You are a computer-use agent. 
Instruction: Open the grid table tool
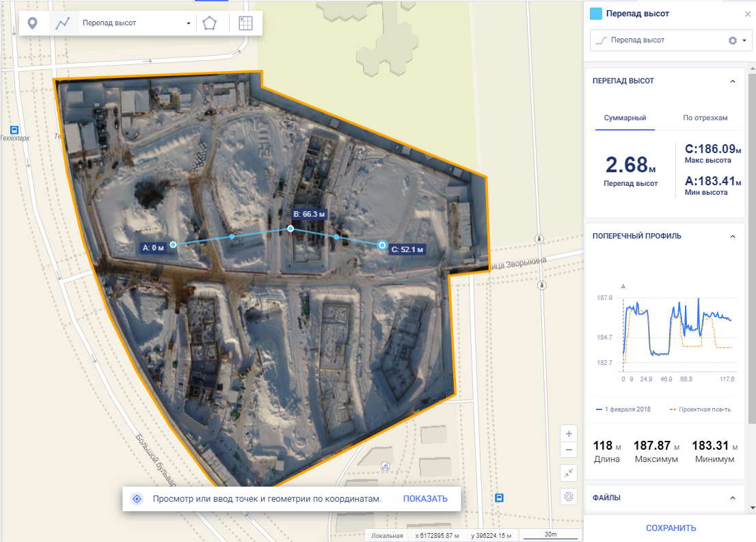[x=245, y=23]
